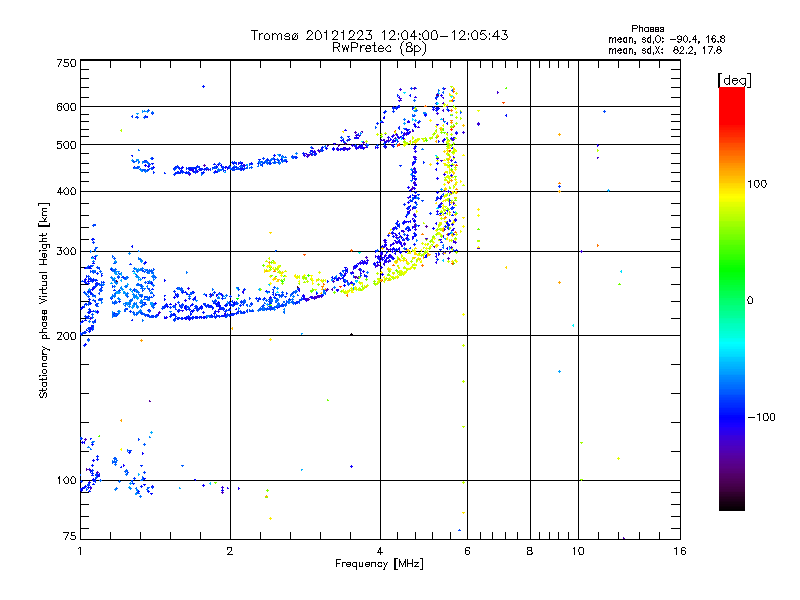Click the 'mean, sd,O: -90.4, 16.8' statistics line
The image size is (800, 600).
tap(666, 39)
